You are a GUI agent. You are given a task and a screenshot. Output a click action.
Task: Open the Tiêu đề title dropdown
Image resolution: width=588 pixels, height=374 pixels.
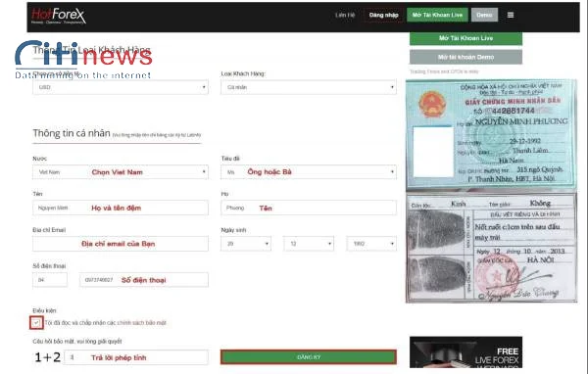[309, 172]
